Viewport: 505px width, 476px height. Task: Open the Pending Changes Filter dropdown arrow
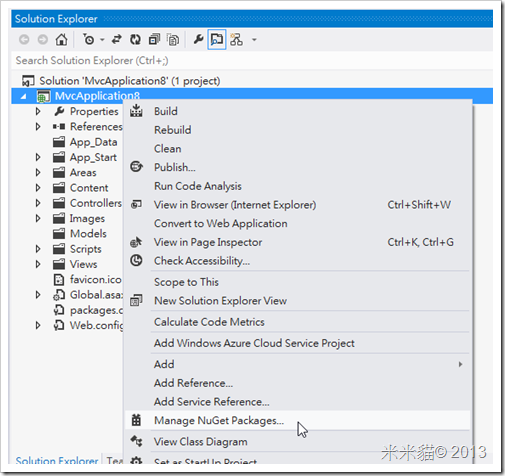point(102,40)
